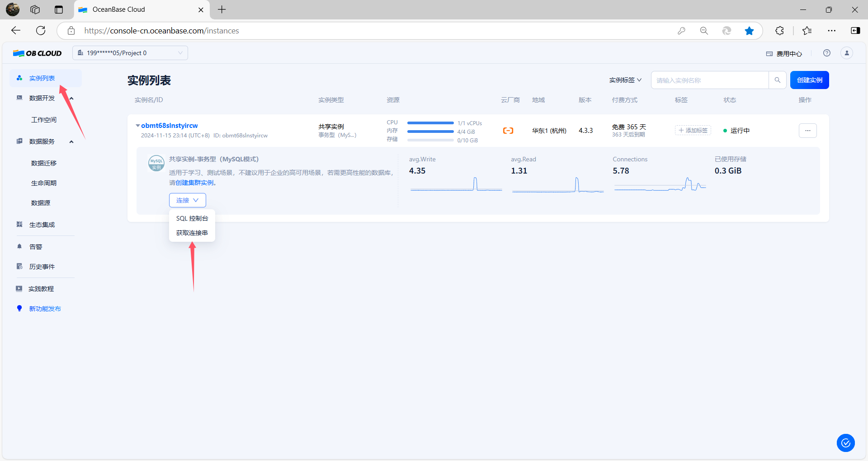The height and width of the screenshot is (461, 868).
Task: Open 数据迁移 in the sidebar
Action: (44, 163)
